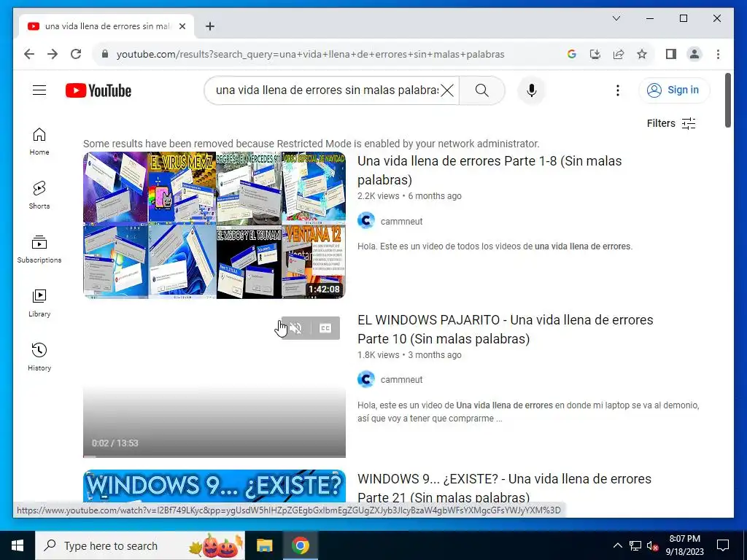This screenshot has width=747, height=560.
Task: Open cammneut avatar under EL WINDOWS PAJARITO
Action: tap(366, 379)
